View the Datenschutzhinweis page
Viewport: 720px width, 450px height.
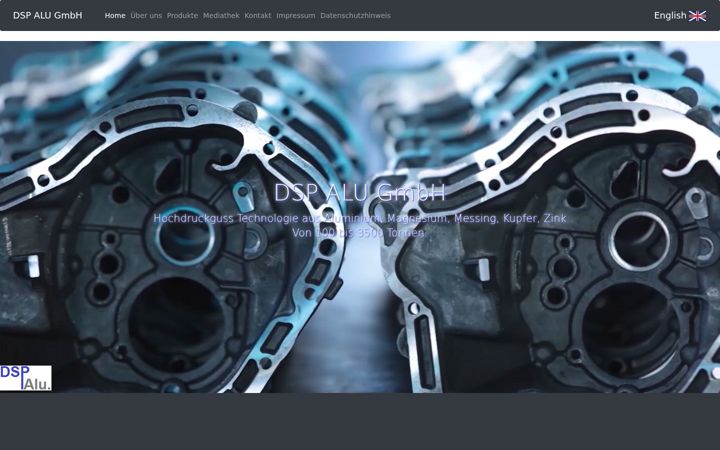355,16
